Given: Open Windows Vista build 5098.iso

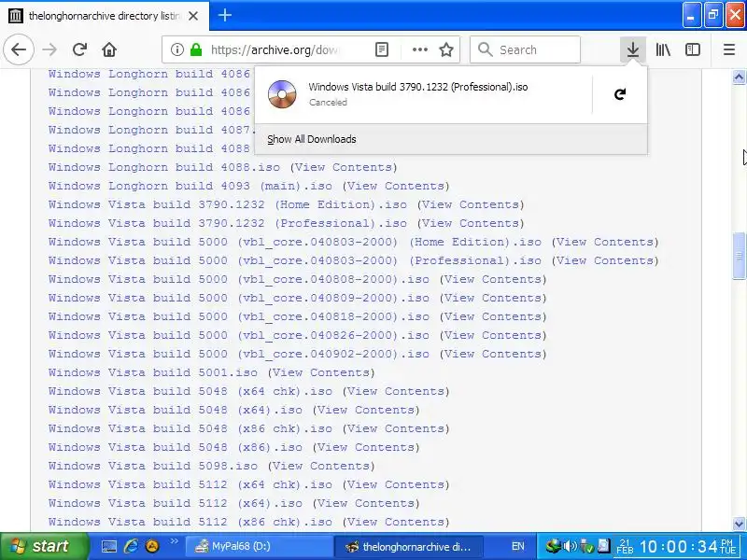Looking at the screenshot, I should point(153,466).
